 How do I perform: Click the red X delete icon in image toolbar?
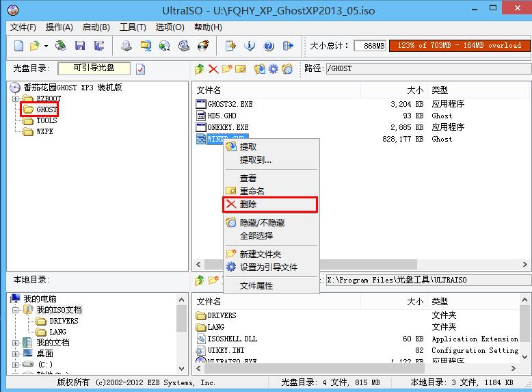pos(213,68)
